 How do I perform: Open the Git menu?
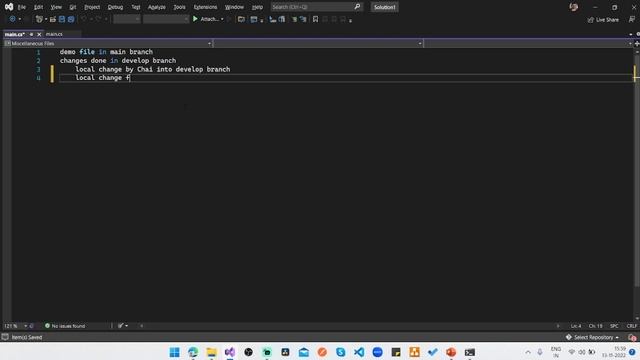pyautogui.click(x=73, y=7)
